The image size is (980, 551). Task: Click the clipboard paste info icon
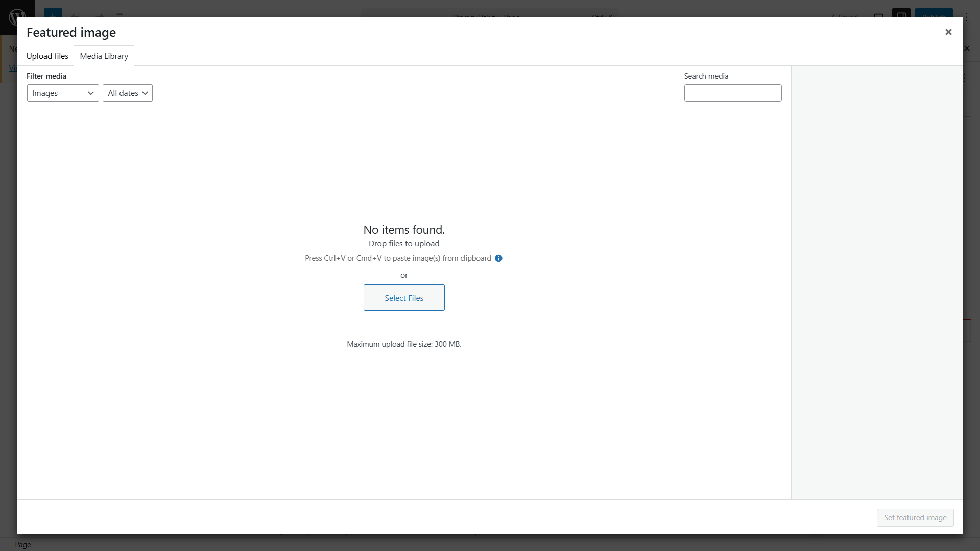tap(498, 258)
